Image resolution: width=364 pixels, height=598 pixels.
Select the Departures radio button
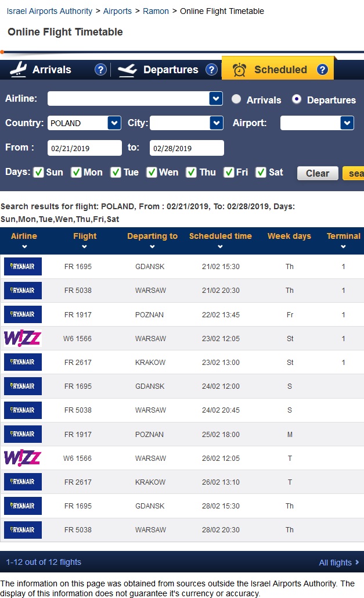coord(297,99)
